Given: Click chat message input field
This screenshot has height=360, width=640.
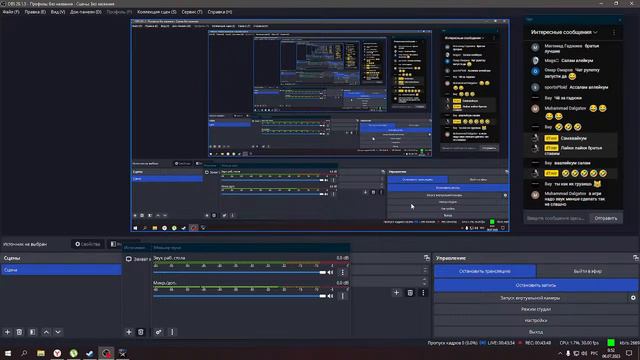Looking at the screenshot, I should tap(556, 218).
